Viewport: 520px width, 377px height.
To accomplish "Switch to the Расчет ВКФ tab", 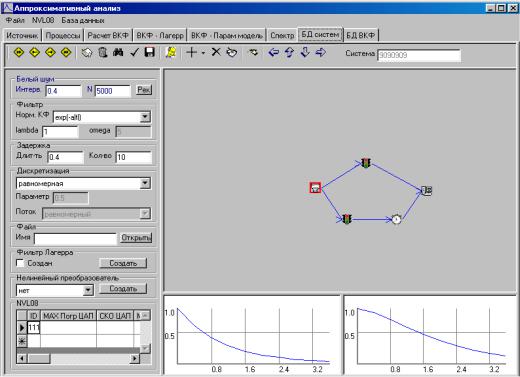I will click(x=108, y=35).
